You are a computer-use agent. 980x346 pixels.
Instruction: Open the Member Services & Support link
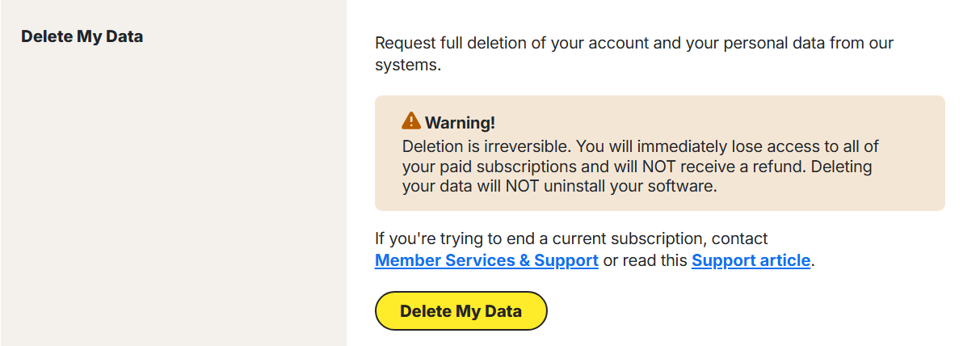click(x=486, y=260)
